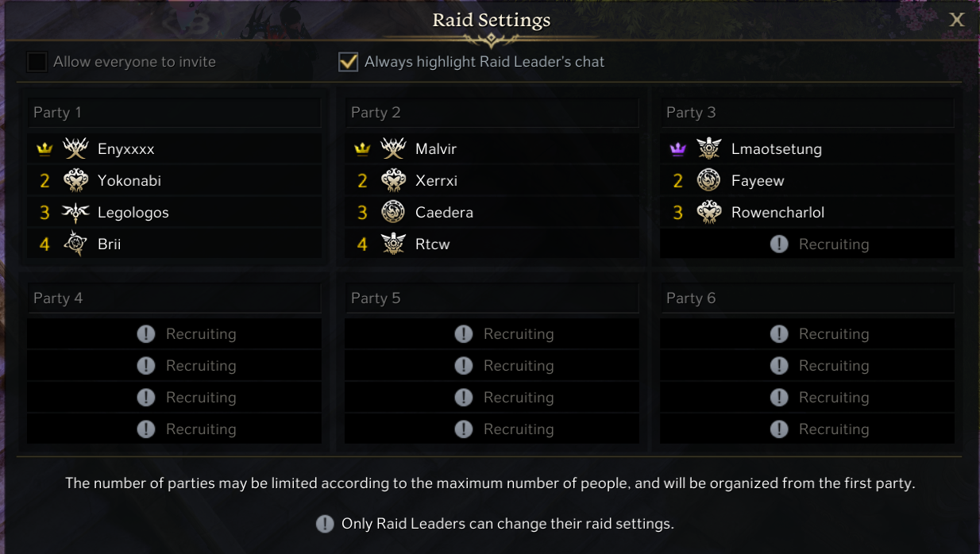The image size is (980, 554).
Task: Click first Recruiting slot in Party 5
Action: (492, 334)
